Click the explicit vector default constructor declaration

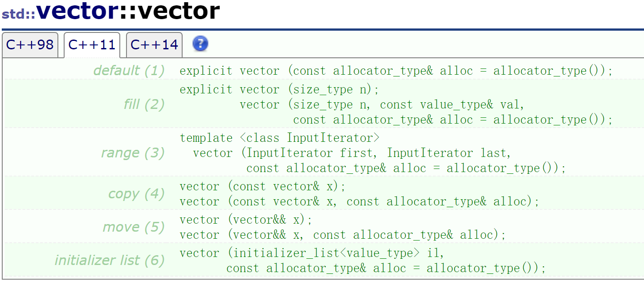point(395,70)
